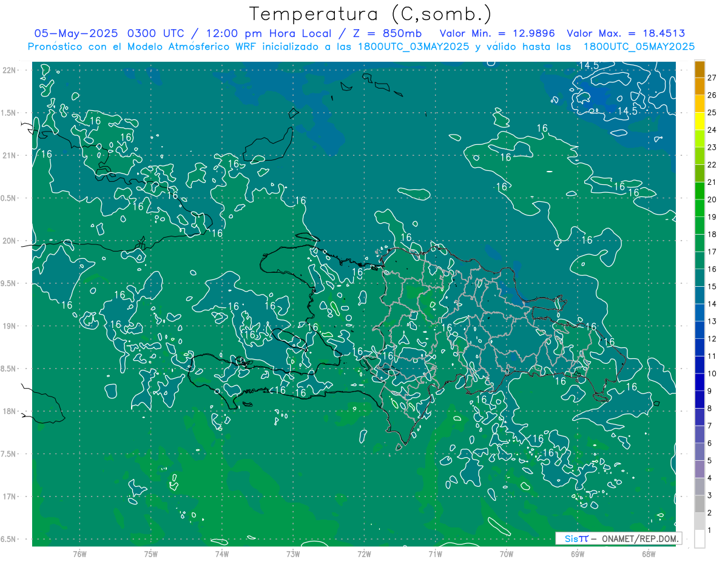Image resolution: width=728 pixels, height=562 pixels.
Task: Select the '21N' latitude axis label
Action: pyautogui.click(x=10, y=155)
